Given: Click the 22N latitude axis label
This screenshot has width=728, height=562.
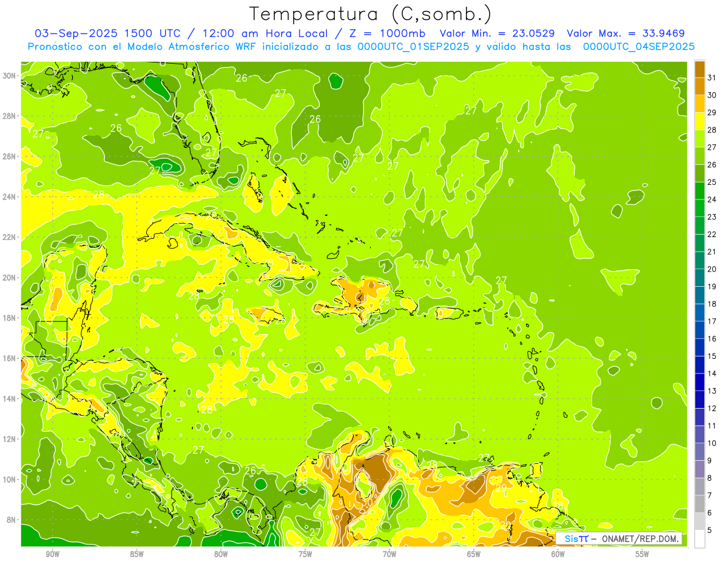Looking at the screenshot, I should pos(10,237).
